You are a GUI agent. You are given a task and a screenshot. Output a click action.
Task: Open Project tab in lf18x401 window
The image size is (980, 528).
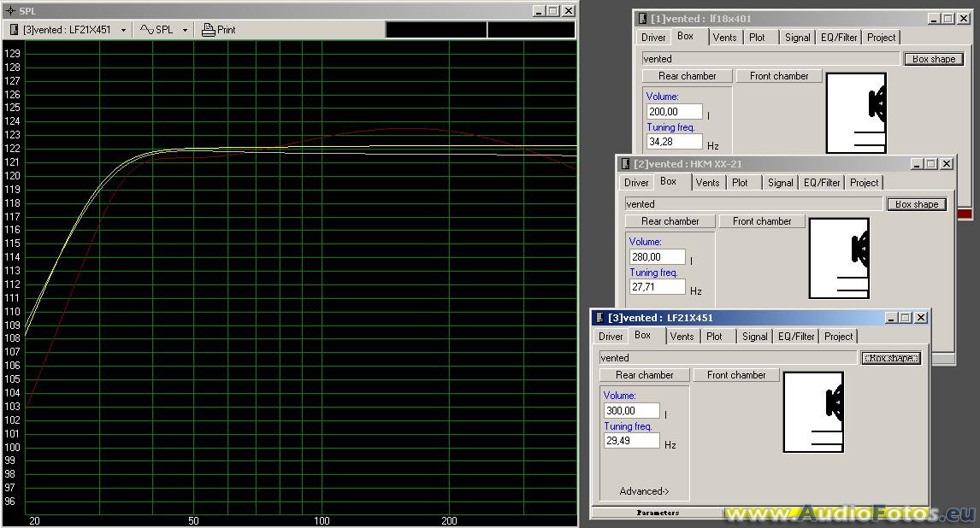pos(882,38)
